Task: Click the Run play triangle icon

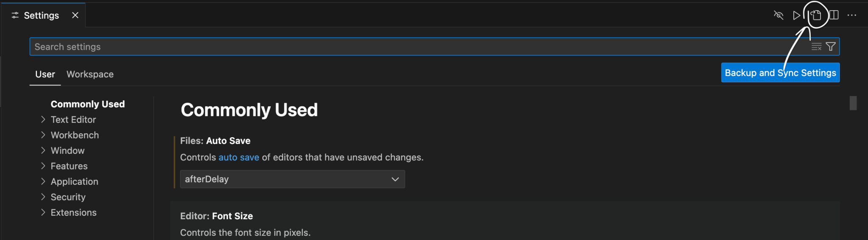Action: pyautogui.click(x=797, y=15)
